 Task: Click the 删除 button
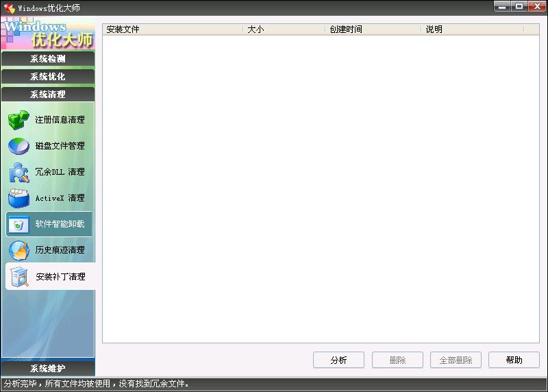(397, 360)
